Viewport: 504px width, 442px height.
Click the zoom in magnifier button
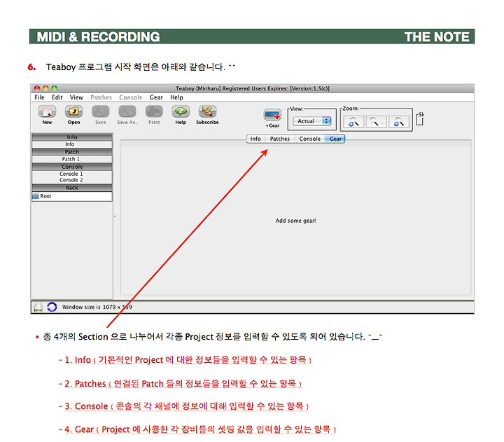(x=353, y=122)
